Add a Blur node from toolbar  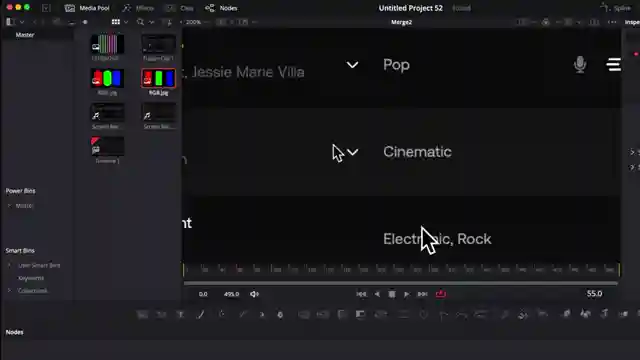pos(280,314)
